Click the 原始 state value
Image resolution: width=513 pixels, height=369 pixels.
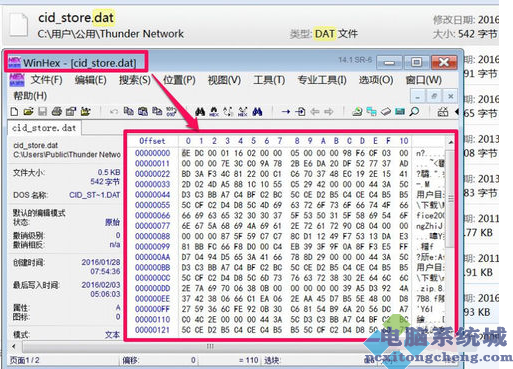pyautogui.click(x=113, y=222)
